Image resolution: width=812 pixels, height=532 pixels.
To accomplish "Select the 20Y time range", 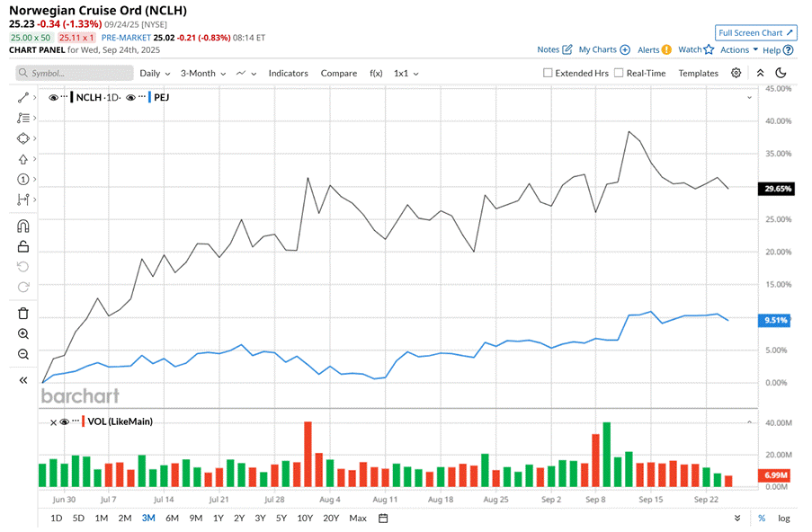I will [331, 518].
